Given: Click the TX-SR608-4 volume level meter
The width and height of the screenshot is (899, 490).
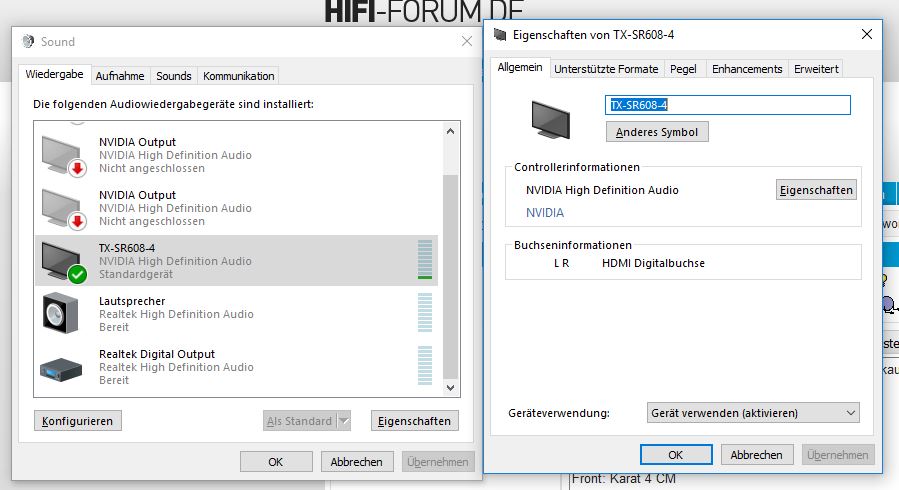Looking at the screenshot, I should tap(425, 260).
